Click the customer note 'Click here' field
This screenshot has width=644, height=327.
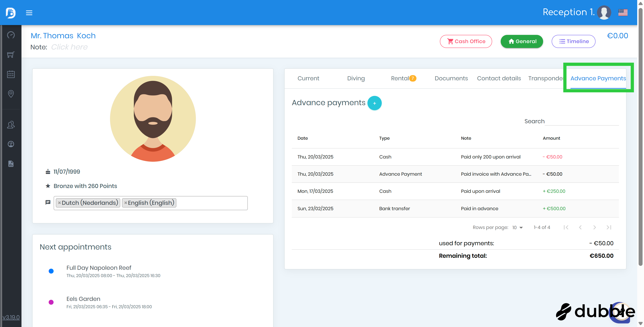pos(69,47)
